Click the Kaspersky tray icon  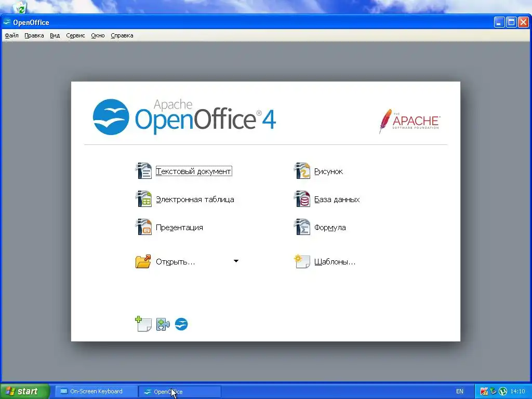[x=484, y=391]
